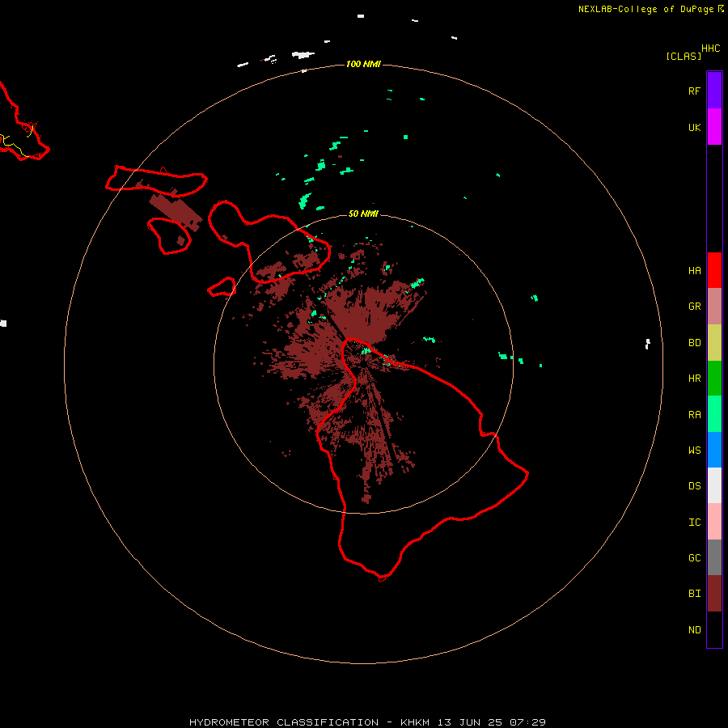The image size is (728, 728).
Task: Click the IC pink legend swatch
Action: (x=714, y=522)
